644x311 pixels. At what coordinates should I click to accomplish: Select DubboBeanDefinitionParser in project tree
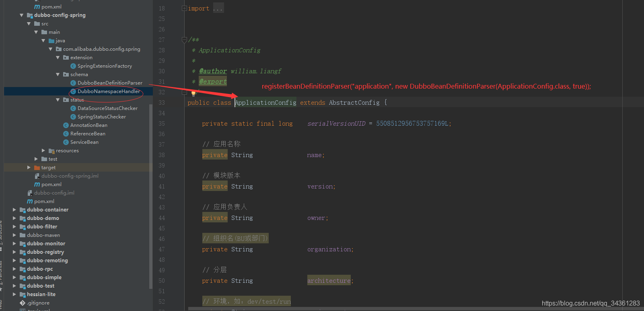[110, 83]
